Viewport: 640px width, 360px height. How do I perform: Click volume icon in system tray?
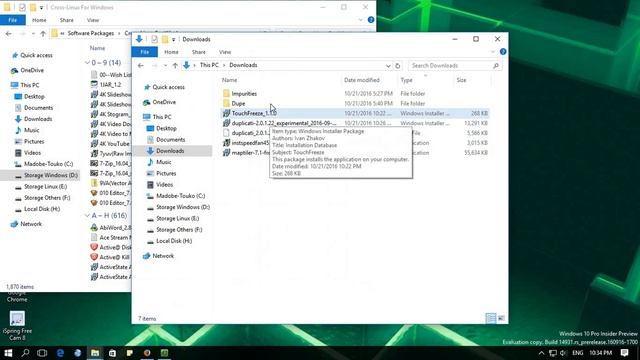pyautogui.click(x=563, y=353)
